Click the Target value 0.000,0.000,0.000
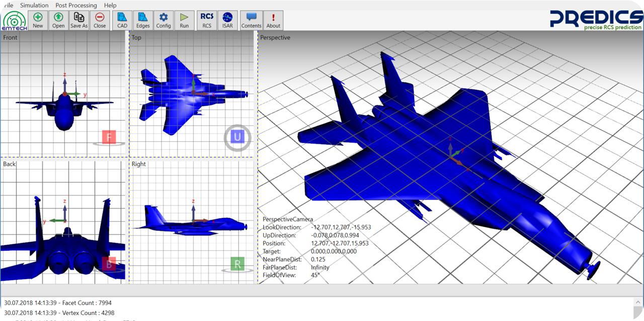644x321 pixels. (x=334, y=252)
